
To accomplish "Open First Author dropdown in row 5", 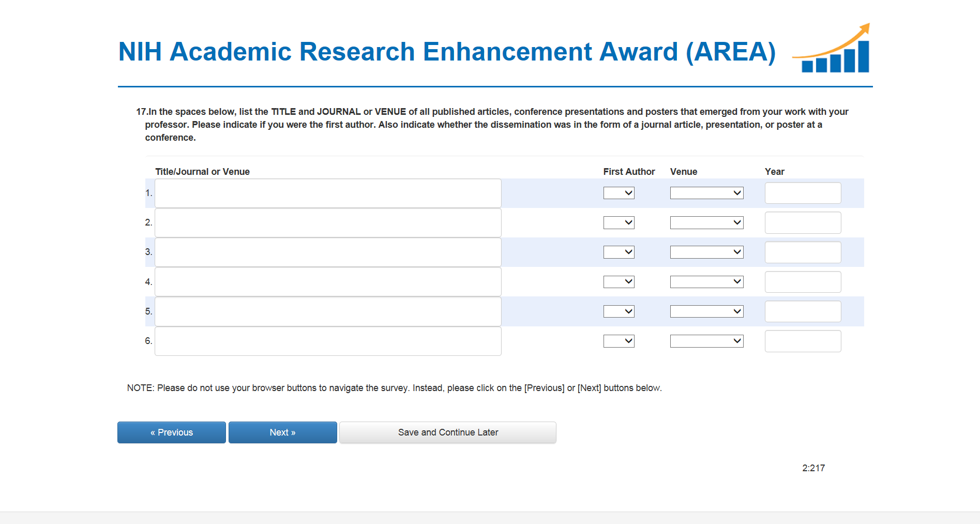I will point(619,311).
